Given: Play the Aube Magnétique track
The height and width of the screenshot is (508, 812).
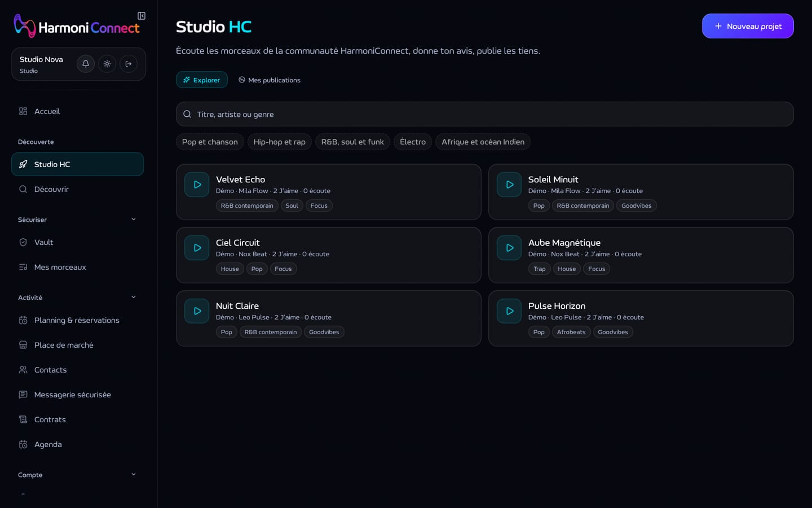Looking at the screenshot, I should (509, 248).
